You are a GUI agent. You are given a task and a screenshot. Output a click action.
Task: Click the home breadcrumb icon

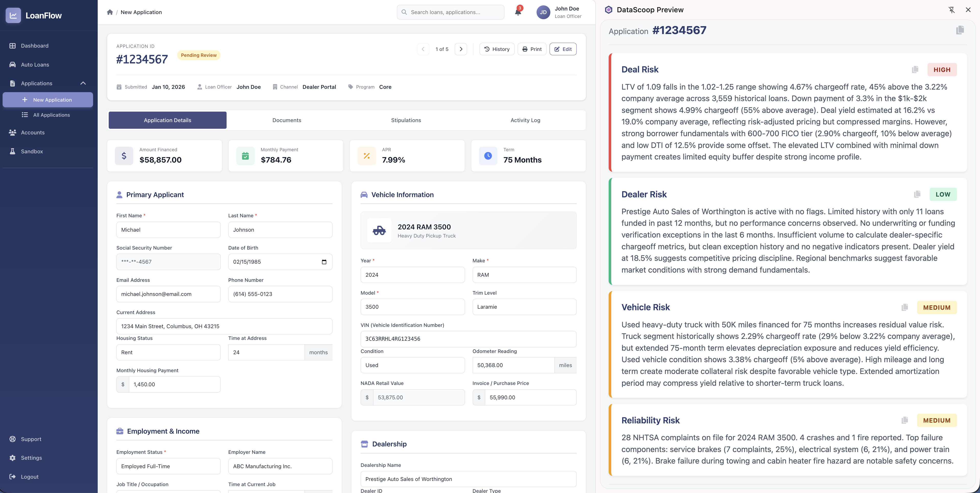click(x=110, y=12)
